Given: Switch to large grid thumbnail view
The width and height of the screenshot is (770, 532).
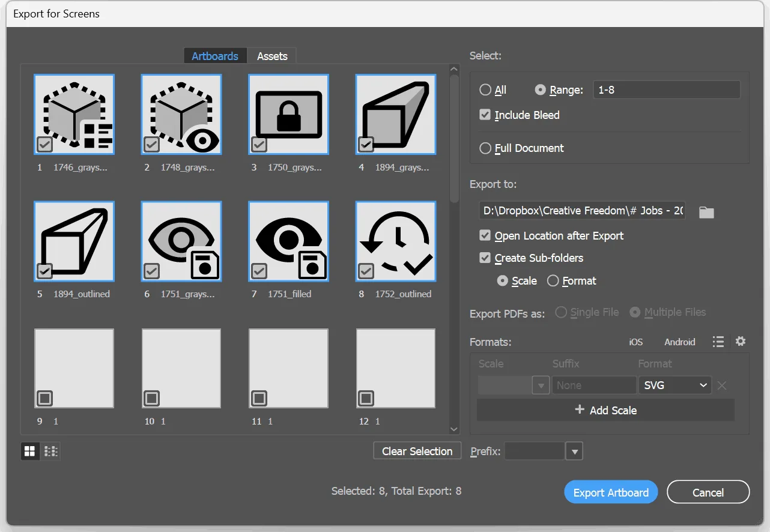Looking at the screenshot, I should 29,451.
